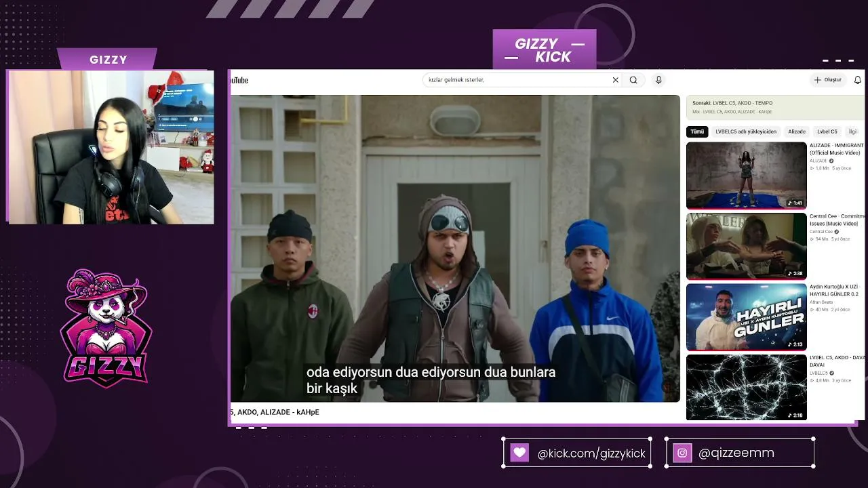Open the Sonraki: LVBEL C5, AKDO - TEMPO panel
Screen dimensions: 868x488
click(x=775, y=107)
